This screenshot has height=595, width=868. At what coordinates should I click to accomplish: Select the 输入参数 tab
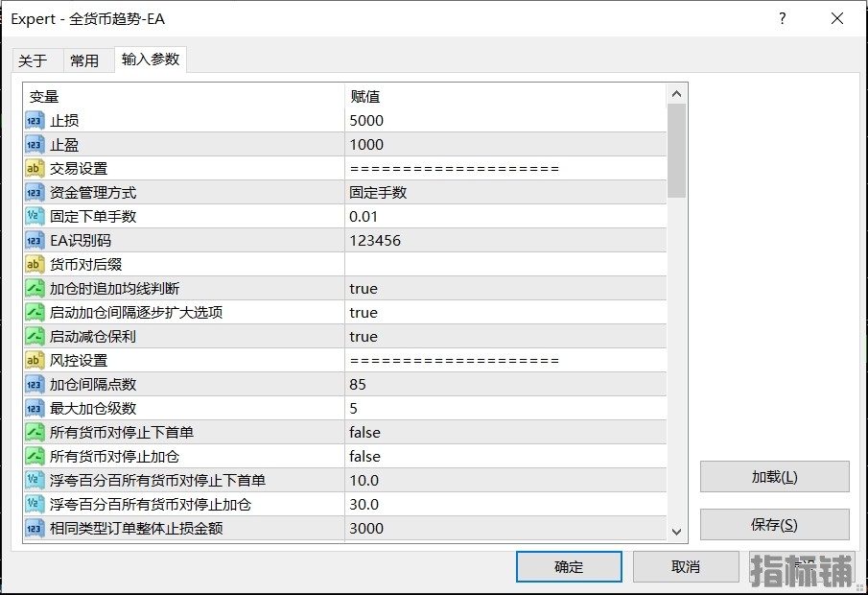151,59
